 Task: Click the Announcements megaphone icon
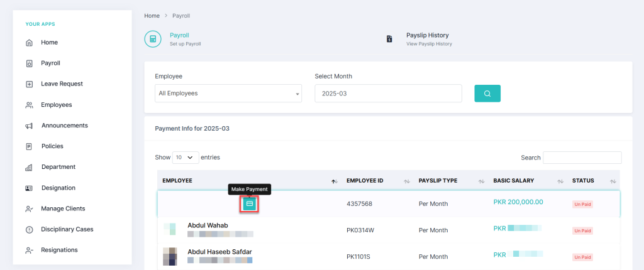29,126
